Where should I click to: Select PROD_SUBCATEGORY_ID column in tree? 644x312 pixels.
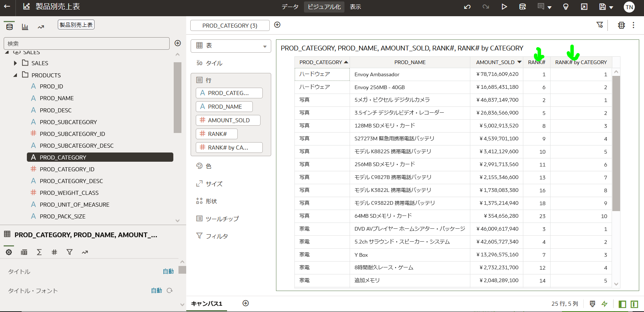tap(72, 134)
